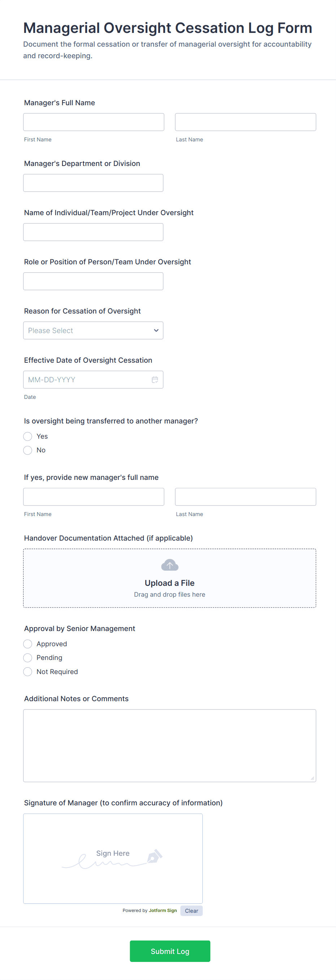This screenshot has width=336, height=980.
Task: Clear the signature pad
Action: tap(191, 911)
